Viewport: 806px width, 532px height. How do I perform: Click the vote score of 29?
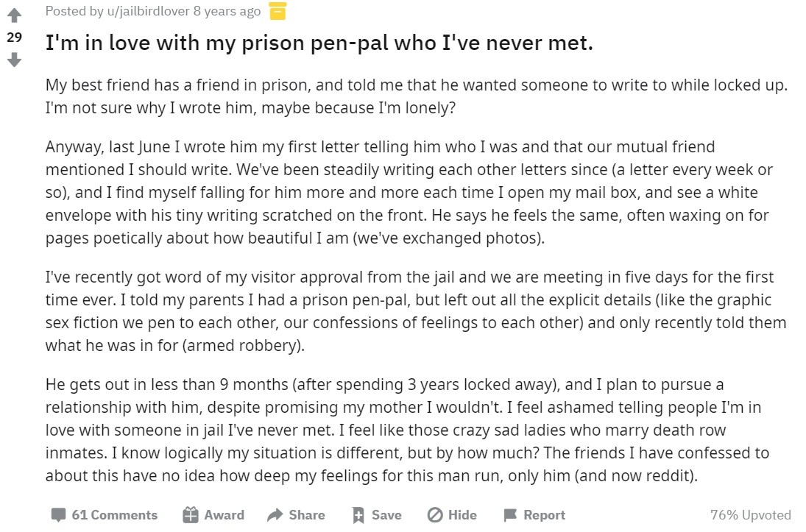click(15, 38)
